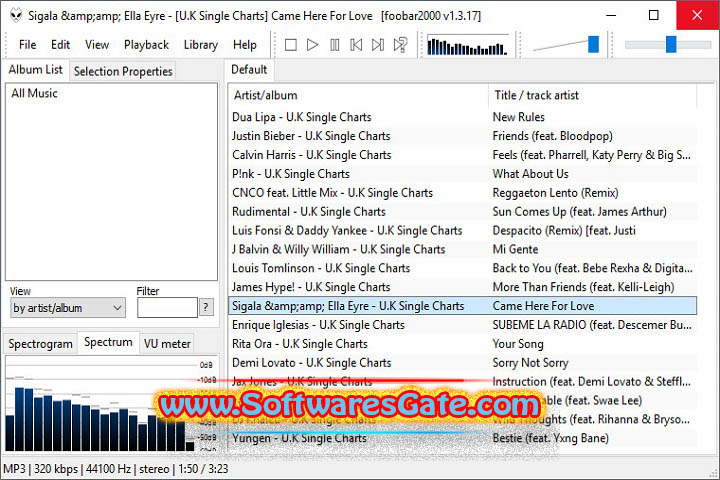Switch to the Spectrogram tab
This screenshot has width=720, height=480.
(40, 344)
